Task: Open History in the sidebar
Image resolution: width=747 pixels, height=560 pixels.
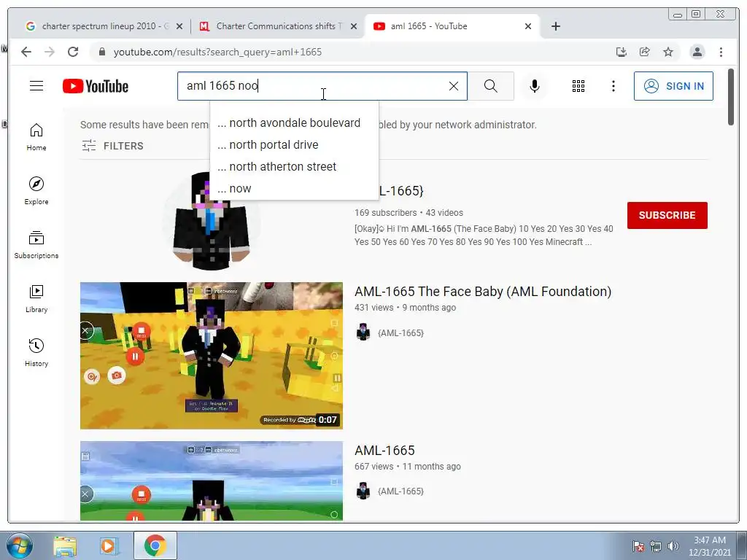Action: pyautogui.click(x=36, y=352)
